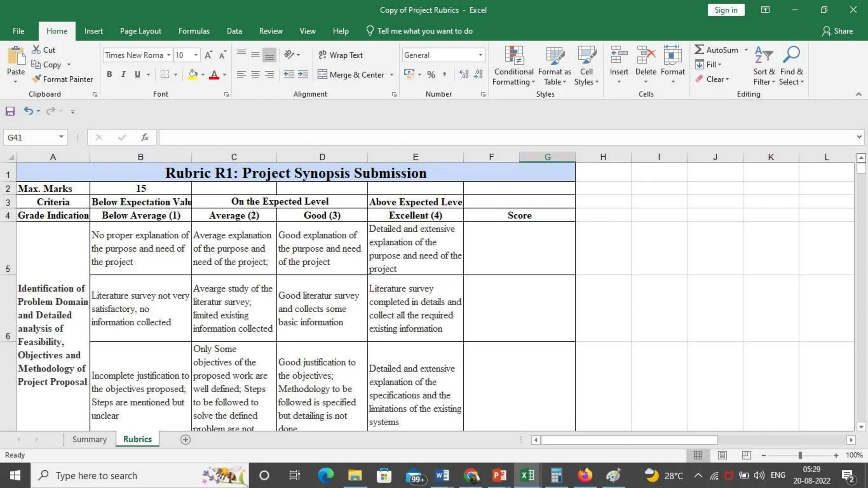
Task: Open Find & Select
Action: click(x=791, y=66)
